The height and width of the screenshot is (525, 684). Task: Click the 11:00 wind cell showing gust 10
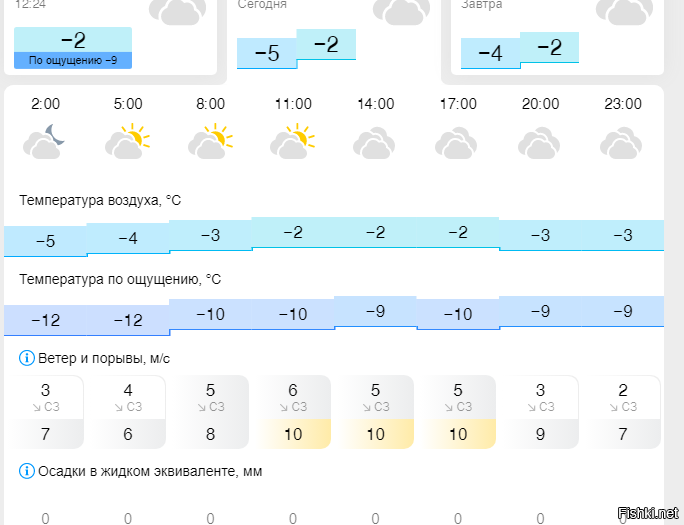(293, 412)
